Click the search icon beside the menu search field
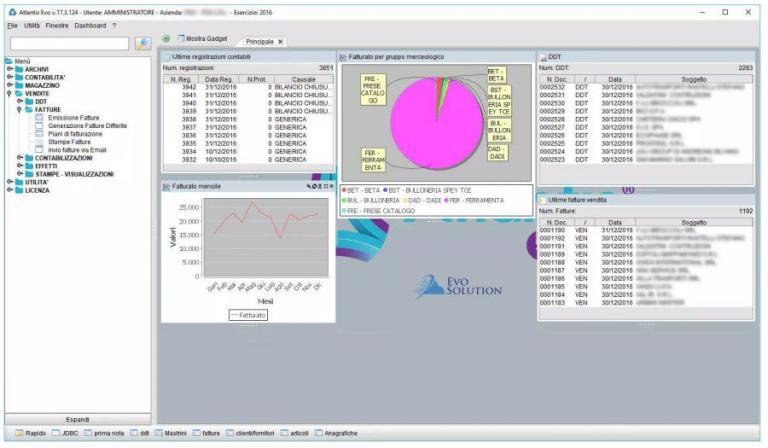768x448 pixels. tap(142, 44)
